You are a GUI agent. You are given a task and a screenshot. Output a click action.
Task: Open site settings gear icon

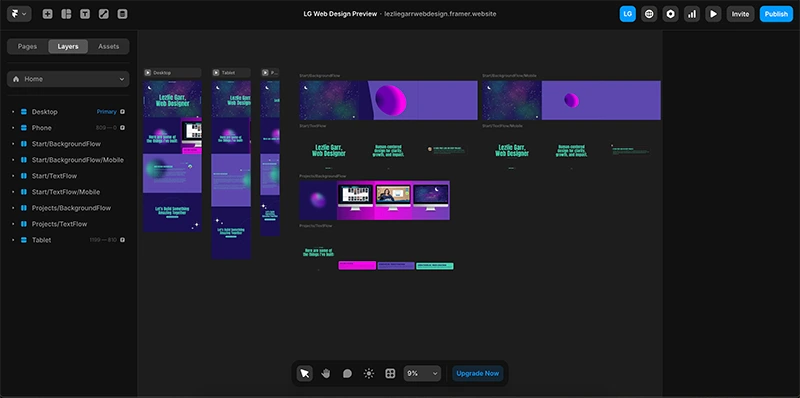(x=670, y=14)
